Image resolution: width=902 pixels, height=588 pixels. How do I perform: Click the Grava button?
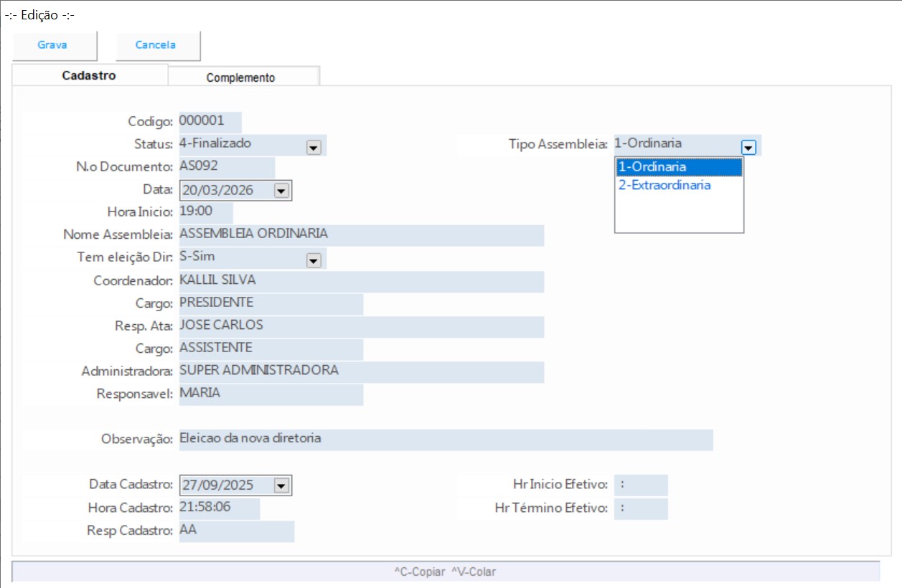point(53,45)
